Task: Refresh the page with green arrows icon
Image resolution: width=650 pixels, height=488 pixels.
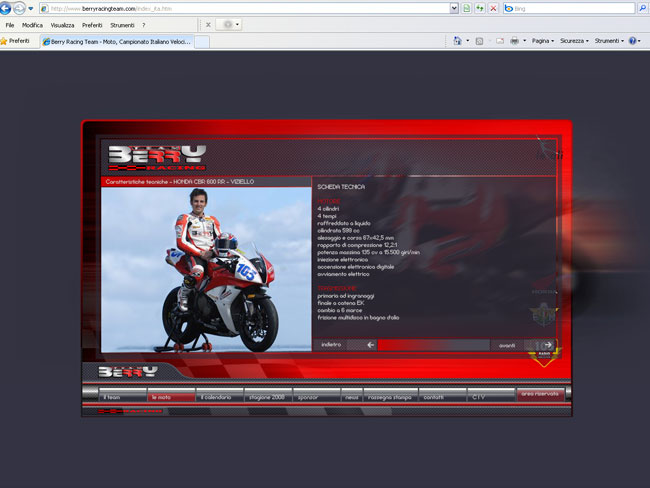Action: point(480,8)
